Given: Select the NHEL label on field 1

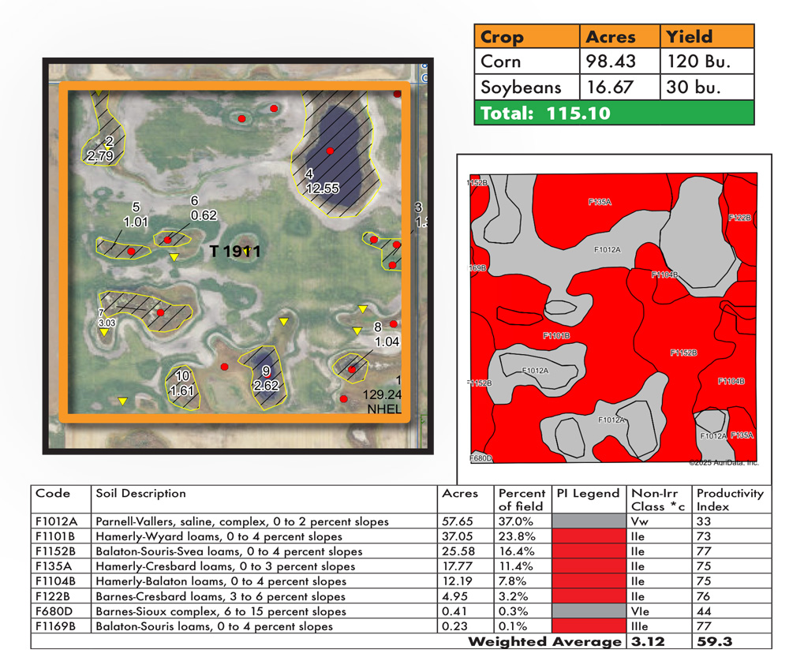Looking at the screenshot, I should (x=385, y=408).
